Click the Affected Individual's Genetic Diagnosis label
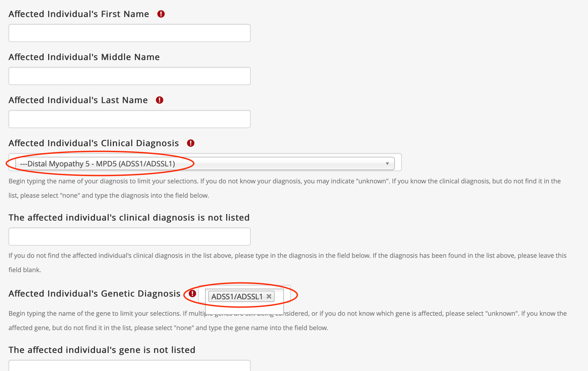588x371 pixels. click(x=94, y=294)
